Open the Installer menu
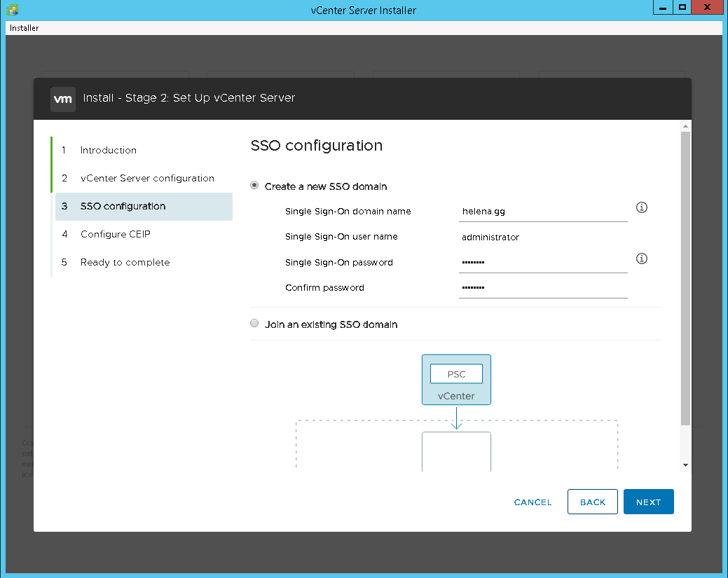The height and width of the screenshot is (578, 728). tap(25, 28)
